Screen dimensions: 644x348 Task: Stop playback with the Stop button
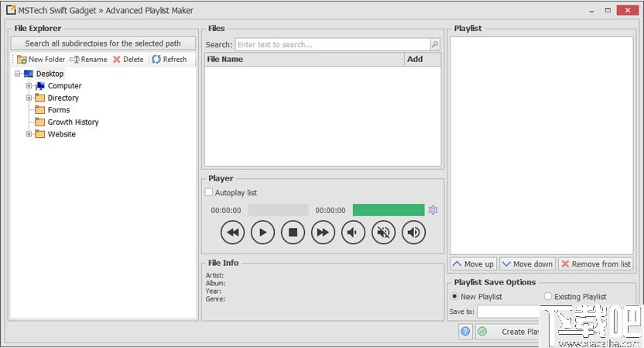(x=293, y=233)
